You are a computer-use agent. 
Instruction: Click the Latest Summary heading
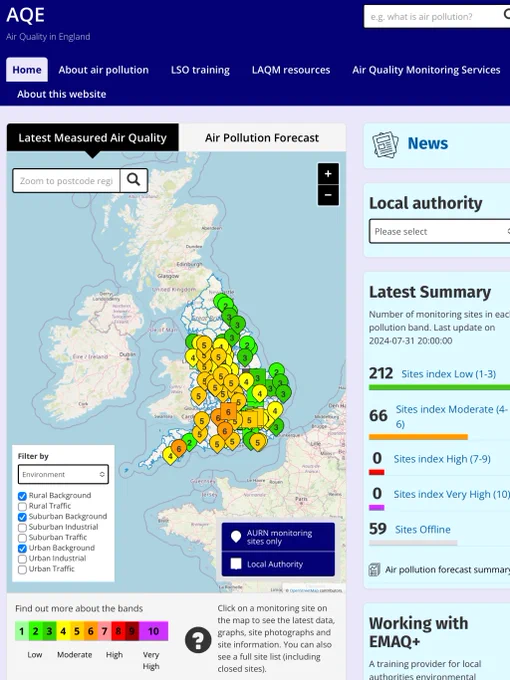(x=430, y=292)
